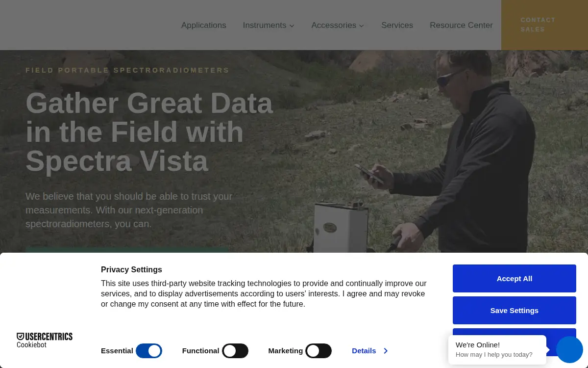Go to Resource Center
Image resolution: width=588 pixels, height=368 pixels.
[461, 25]
